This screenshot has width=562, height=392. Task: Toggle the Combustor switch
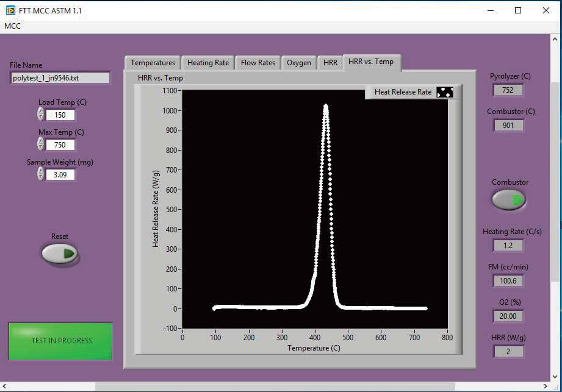pos(509,199)
